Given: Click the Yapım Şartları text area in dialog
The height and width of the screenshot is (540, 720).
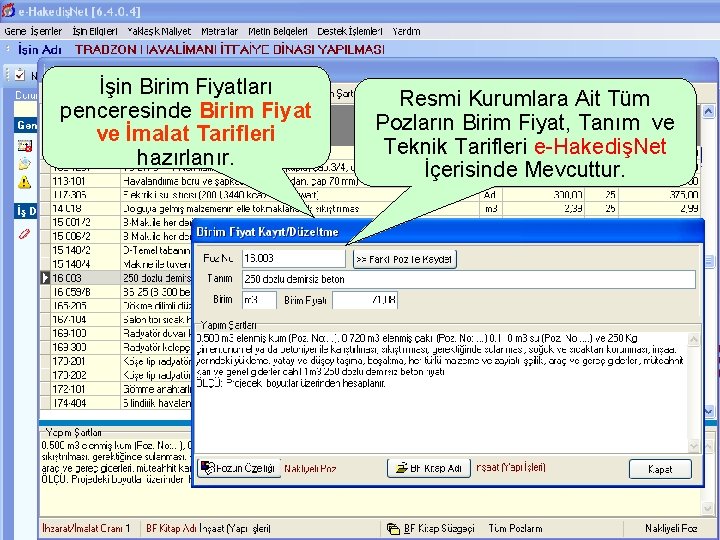Looking at the screenshot, I should [x=442, y=392].
